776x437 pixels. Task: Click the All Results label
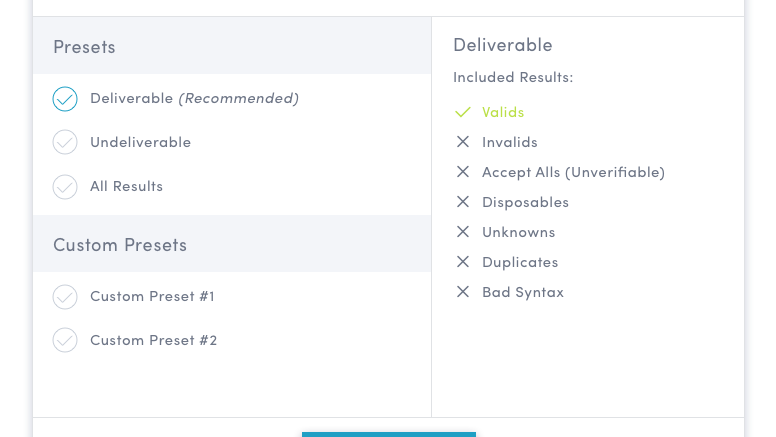pos(126,186)
